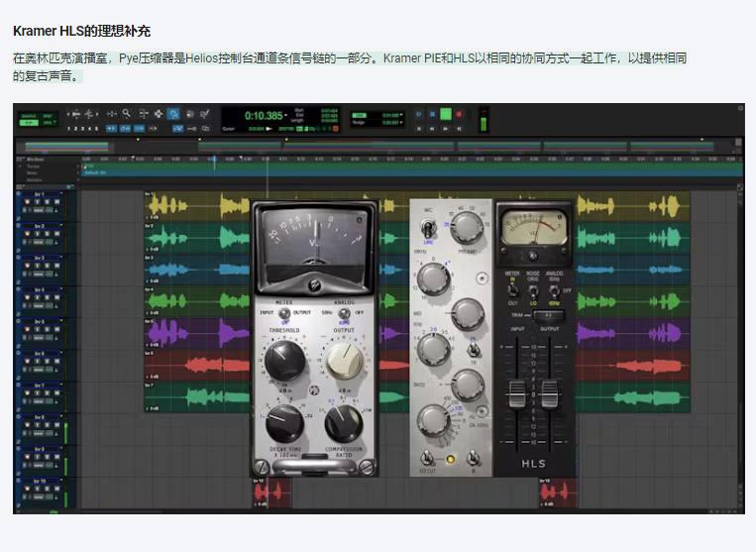Solo track bv 8

(48, 424)
